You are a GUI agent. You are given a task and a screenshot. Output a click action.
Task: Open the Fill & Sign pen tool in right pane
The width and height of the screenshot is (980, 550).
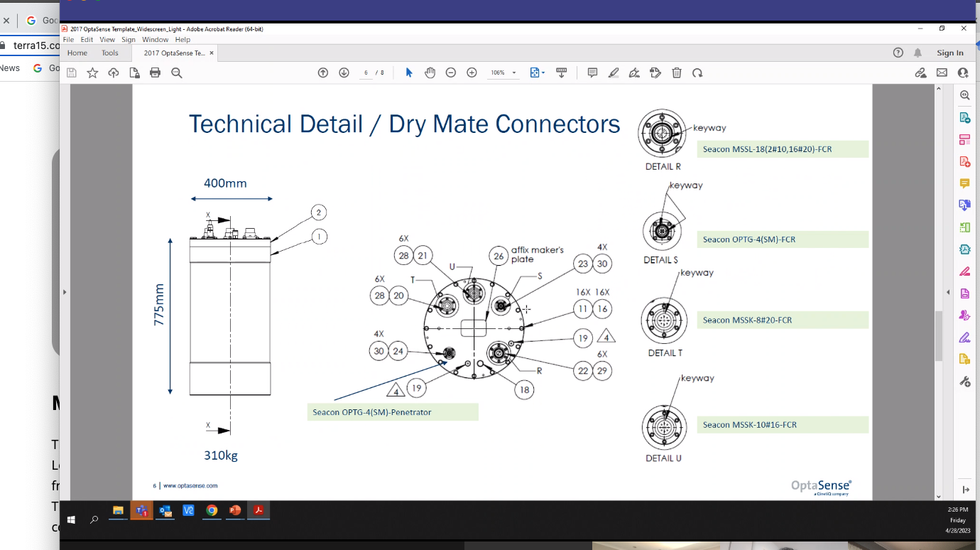[x=964, y=338]
